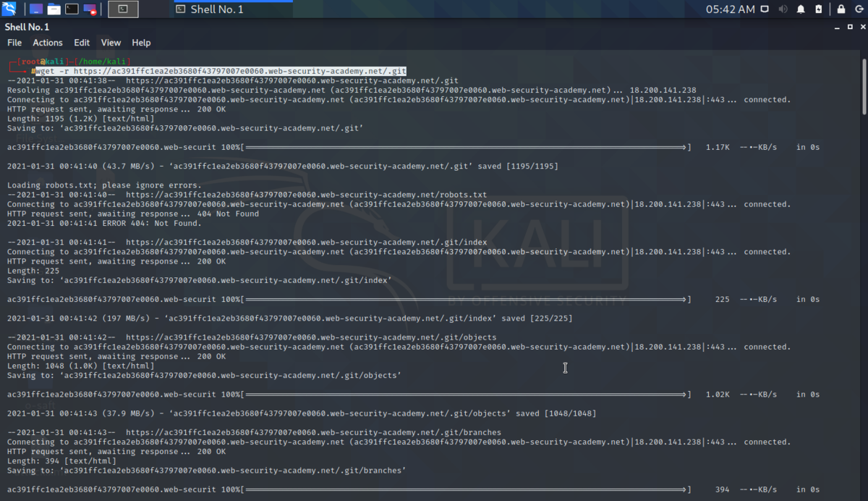Image resolution: width=868 pixels, height=501 pixels.
Task: Click the '.git/index' URL line
Action: pyautogui.click(x=247, y=242)
